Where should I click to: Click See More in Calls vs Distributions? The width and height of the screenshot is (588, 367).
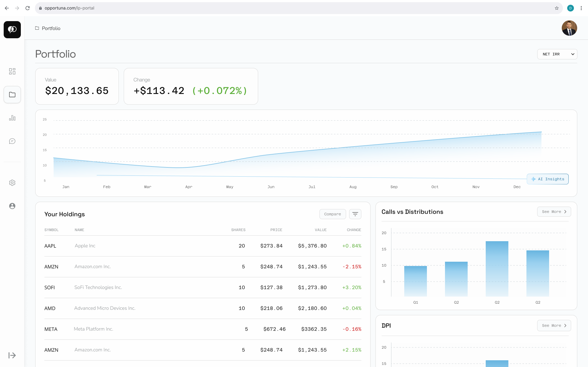click(554, 212)
